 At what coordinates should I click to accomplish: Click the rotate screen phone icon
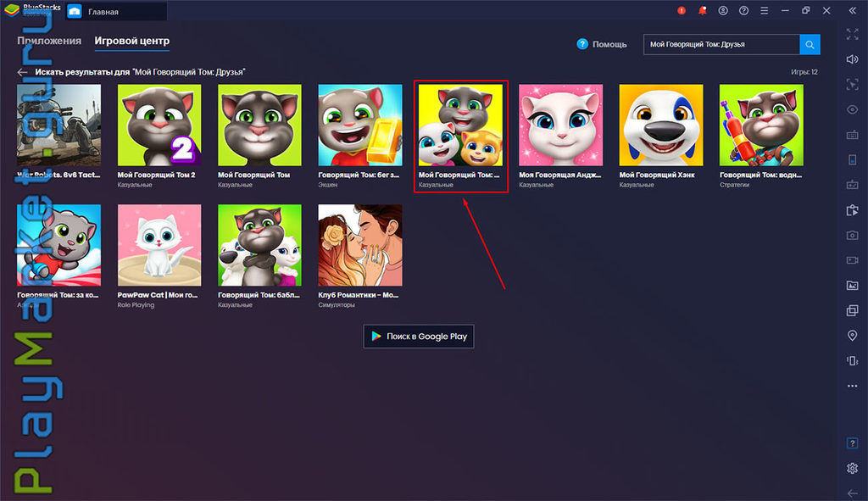[853, 160]
